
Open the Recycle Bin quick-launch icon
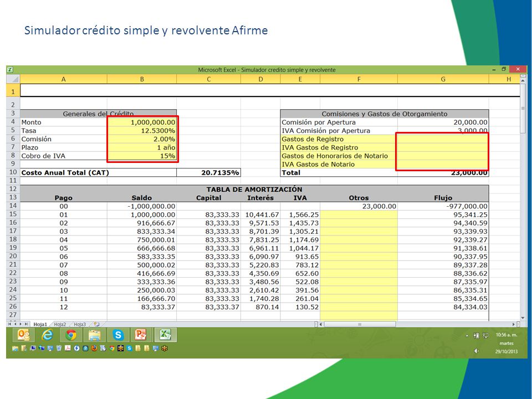point(59,348)
